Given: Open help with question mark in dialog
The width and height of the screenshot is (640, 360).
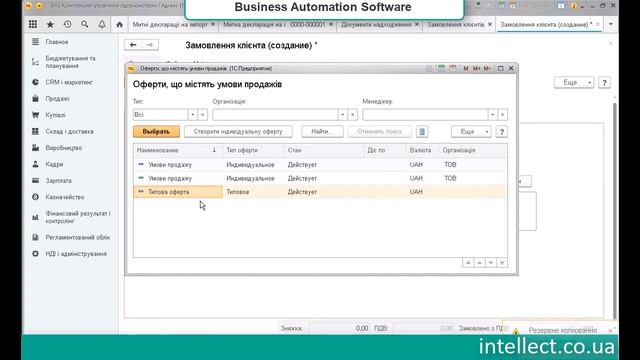Looking at the screenshot, I should [x=502, y=131].
